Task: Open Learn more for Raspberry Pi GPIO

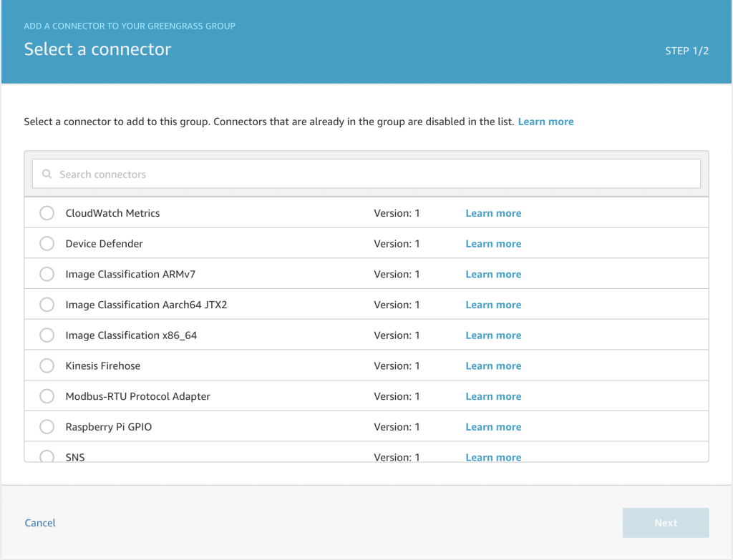Action: pos(493,427)
